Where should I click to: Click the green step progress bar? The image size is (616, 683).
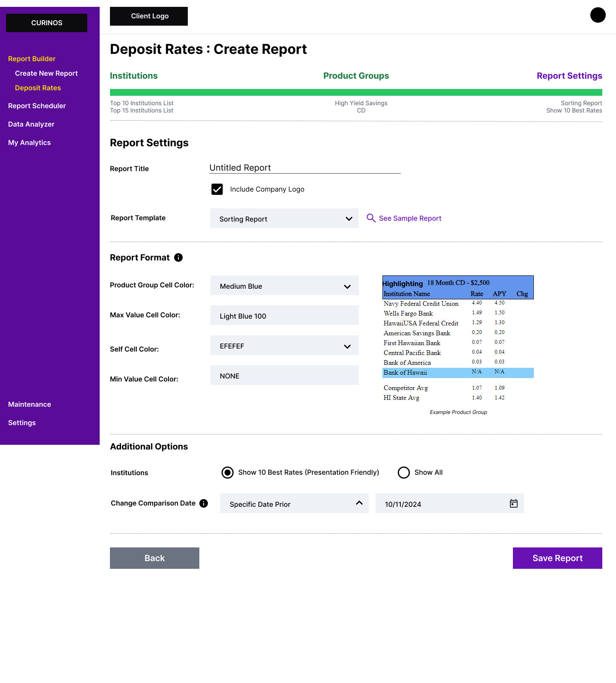click(x=356, y=92)
